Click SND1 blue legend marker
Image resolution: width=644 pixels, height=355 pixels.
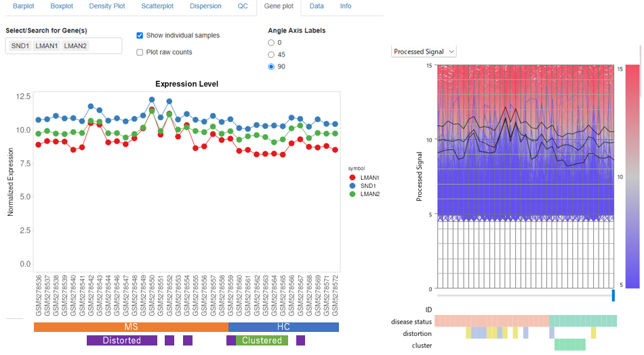pos(353,186)
